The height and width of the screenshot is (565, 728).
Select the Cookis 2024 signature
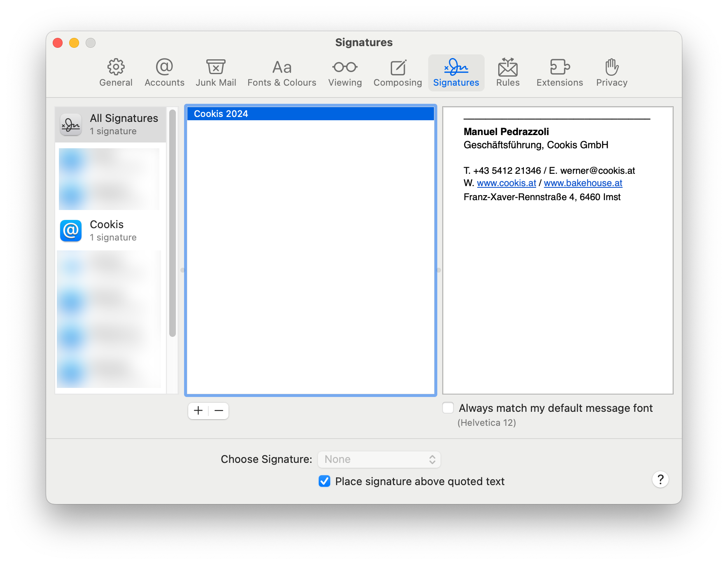tap(310, 114)
